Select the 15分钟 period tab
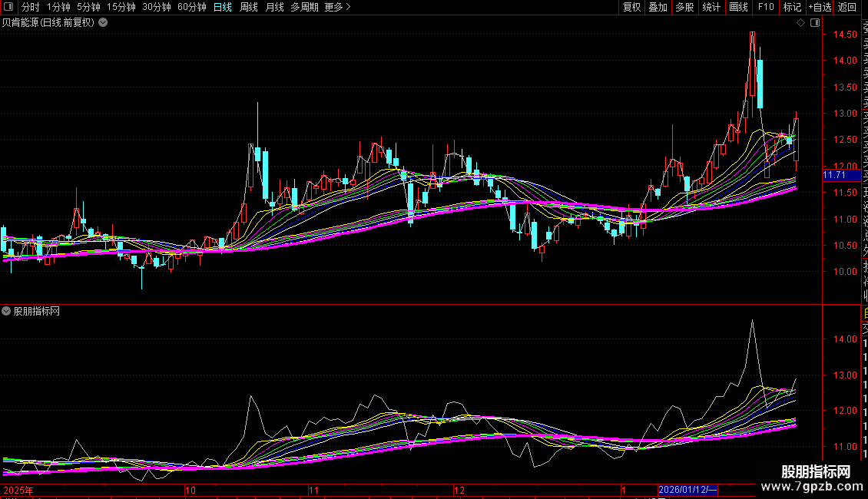 click(x=121, y=7)
